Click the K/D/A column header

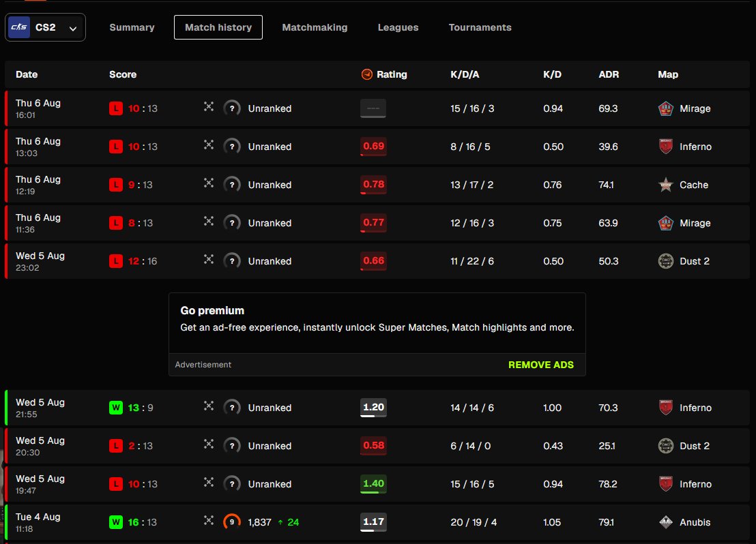(x=465, y=74)
